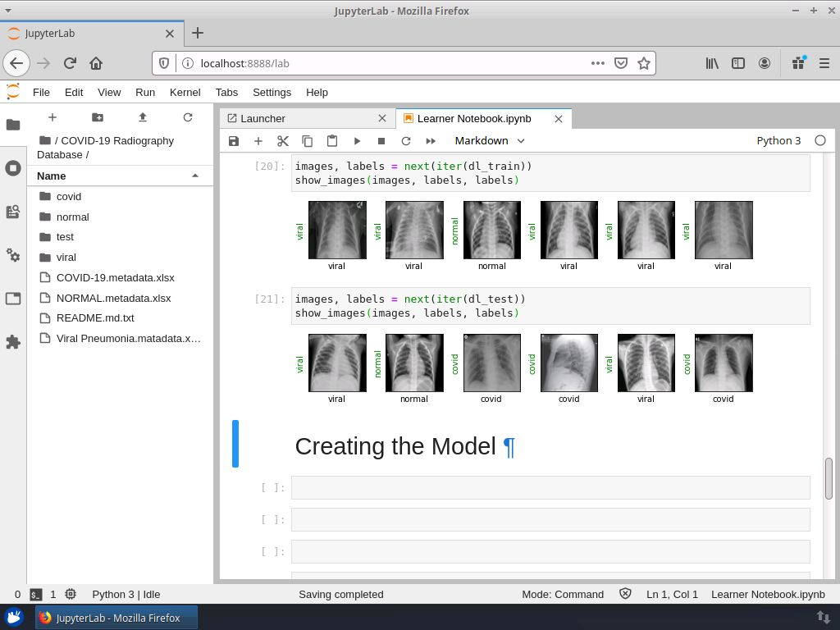Screen dimensions: 840x630
Task: Insert a cell below with the plus icon
Action: click(258, 141)
